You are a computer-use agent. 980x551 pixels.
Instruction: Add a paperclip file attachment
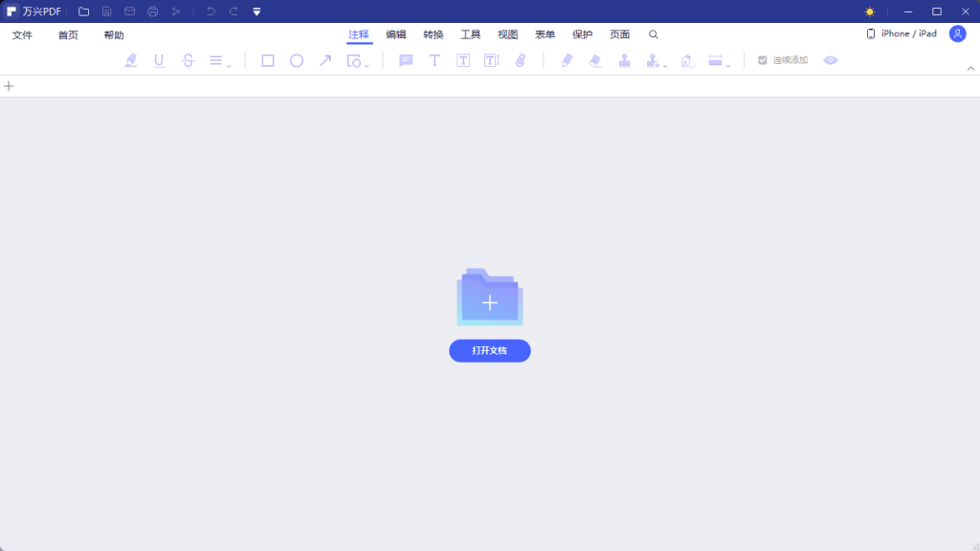pos(521,60)
